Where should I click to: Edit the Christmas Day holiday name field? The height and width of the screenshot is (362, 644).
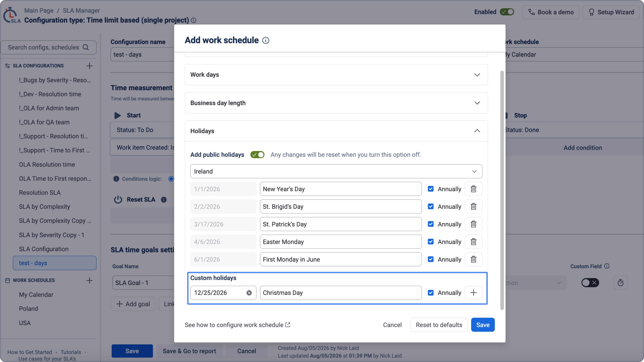point(341,293)
